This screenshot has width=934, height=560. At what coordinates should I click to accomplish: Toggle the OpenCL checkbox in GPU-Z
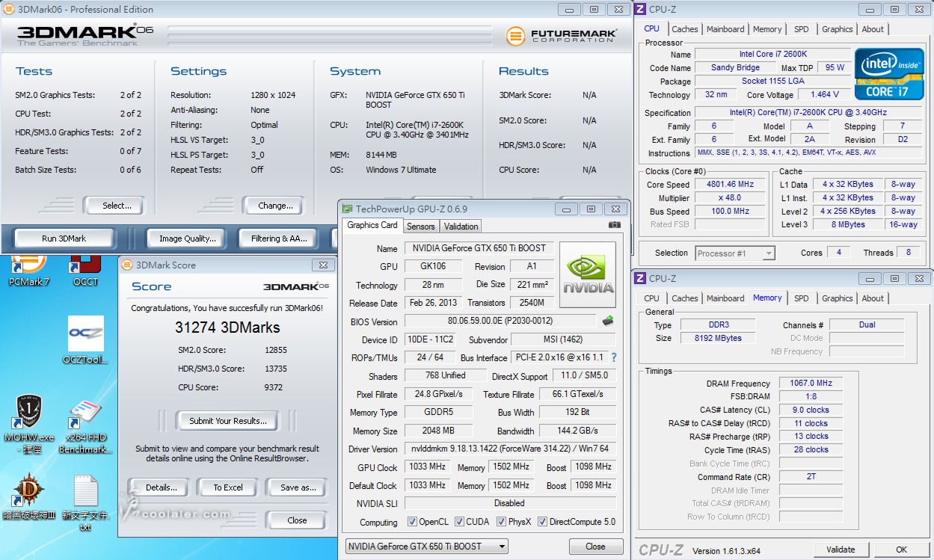412,522
